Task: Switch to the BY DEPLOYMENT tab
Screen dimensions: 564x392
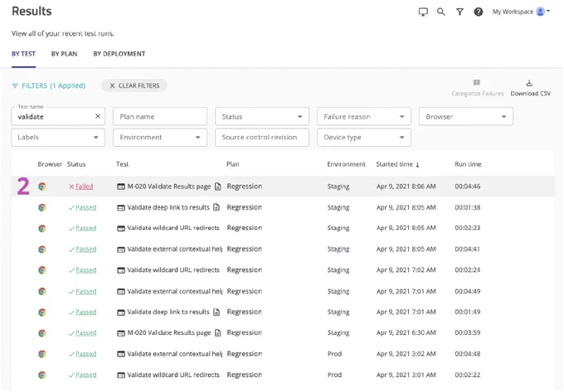Action: pyautogui.click(x=119, y=54)
